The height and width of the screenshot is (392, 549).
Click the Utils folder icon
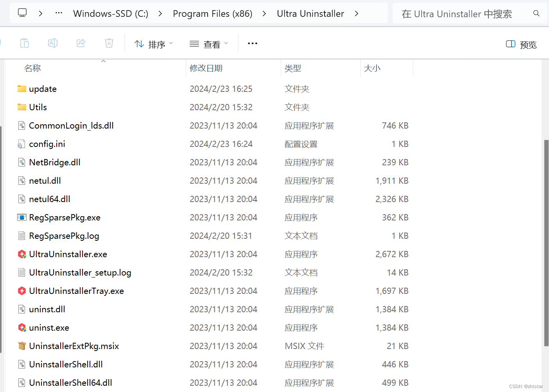click(x=22, y=107)
